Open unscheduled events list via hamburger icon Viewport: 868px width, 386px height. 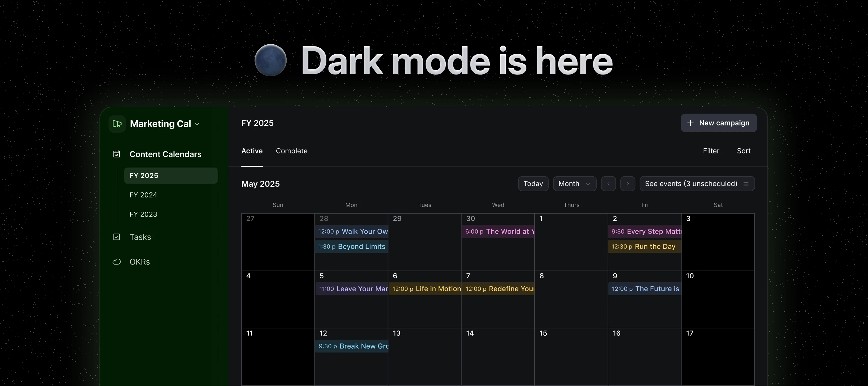point(746,184)
